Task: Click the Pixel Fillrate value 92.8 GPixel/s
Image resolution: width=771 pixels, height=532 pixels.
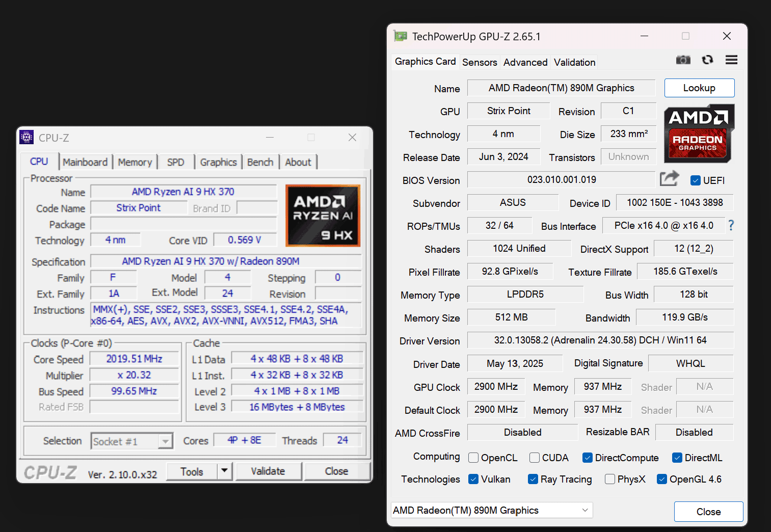Action: pyautogui.click(x=510, y=271)
